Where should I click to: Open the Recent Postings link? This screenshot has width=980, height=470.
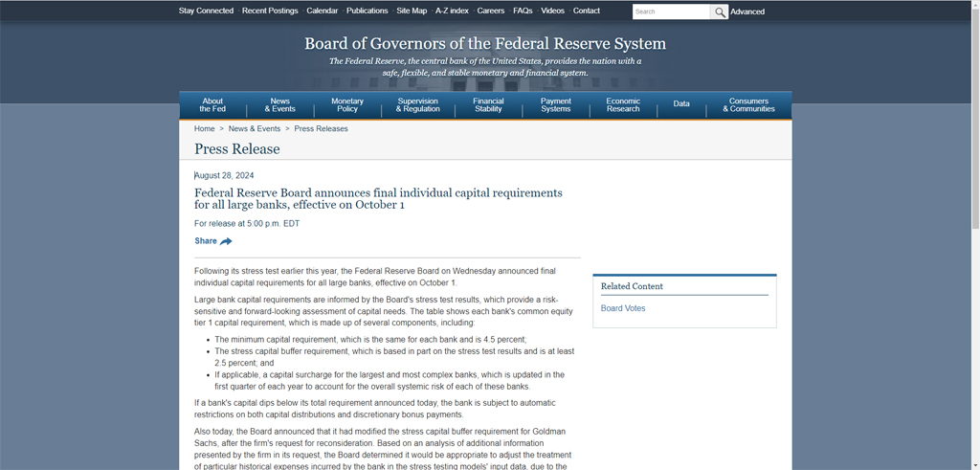point(270,11)
